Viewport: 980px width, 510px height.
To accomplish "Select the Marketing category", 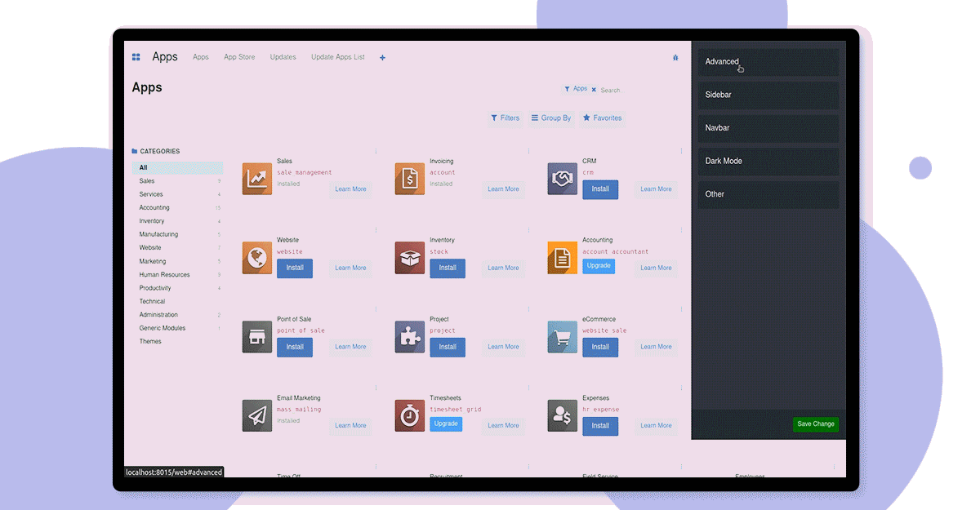I will click(x=177, y=261).
